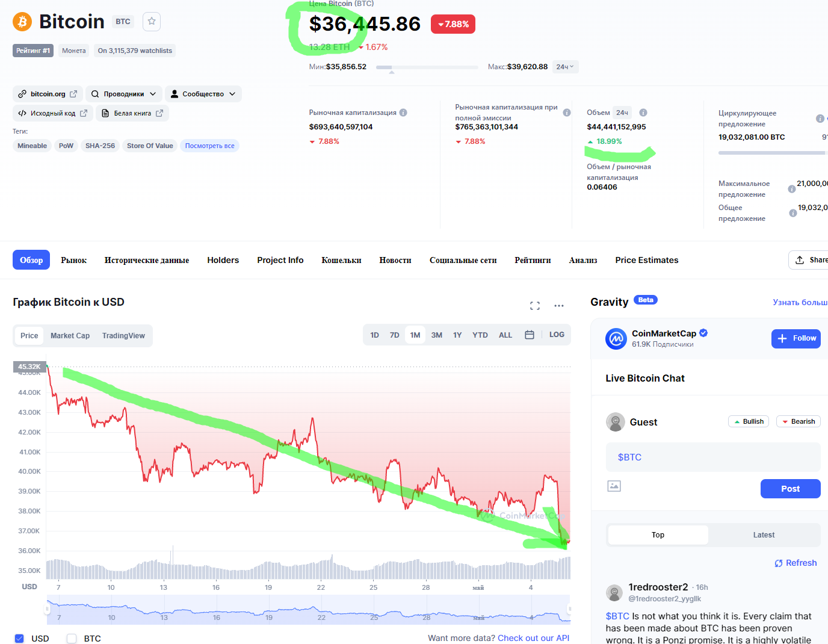The image size is (828, 644).
Task: Open the Рынок tab
Action: (73, 260)
